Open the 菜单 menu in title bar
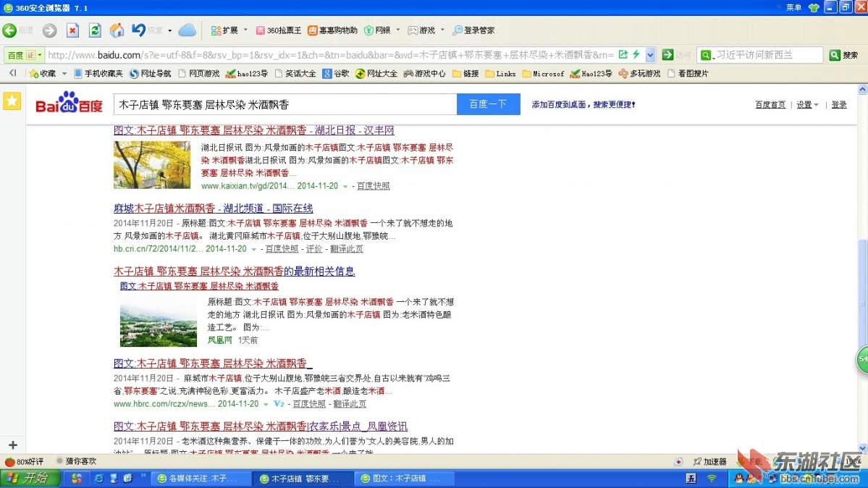The height and width of the screenshot is (488, 868). [794, 7]
